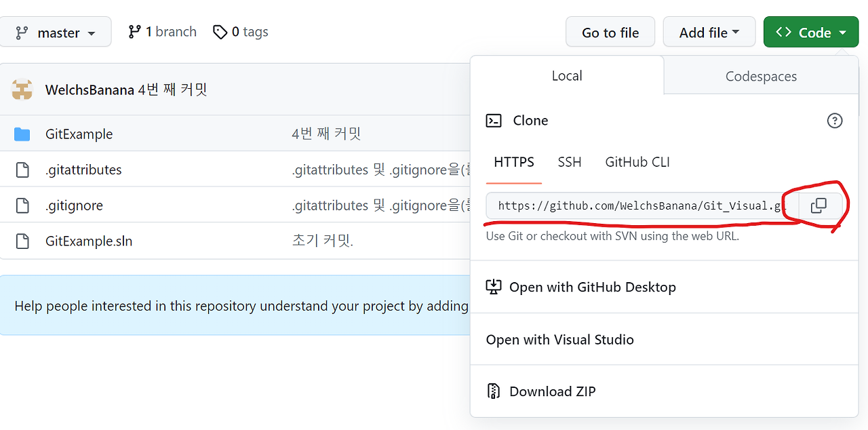Screen dimensions: 868x430
Task: Switch to the Codespaces tab
Action: click(x=761, y=76)
